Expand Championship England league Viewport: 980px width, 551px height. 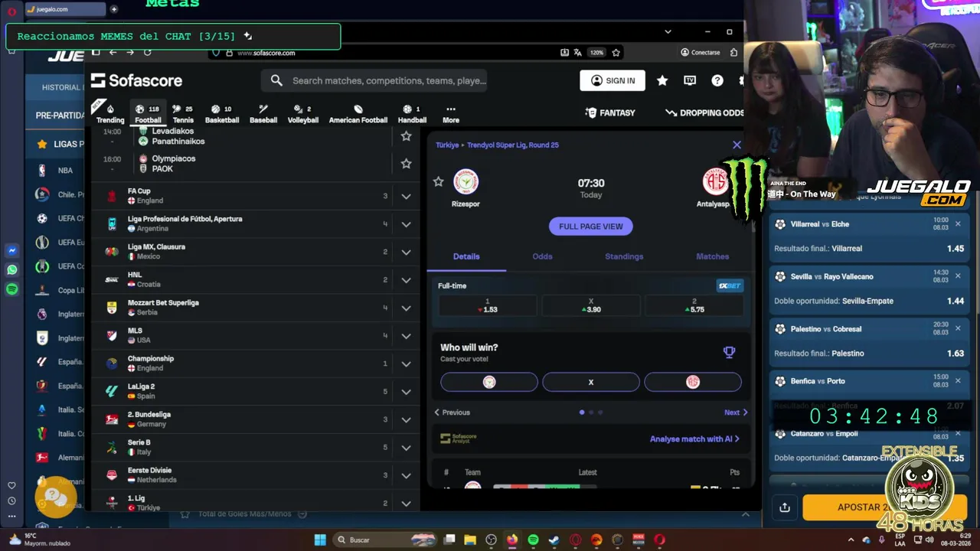tap(407, 364)
